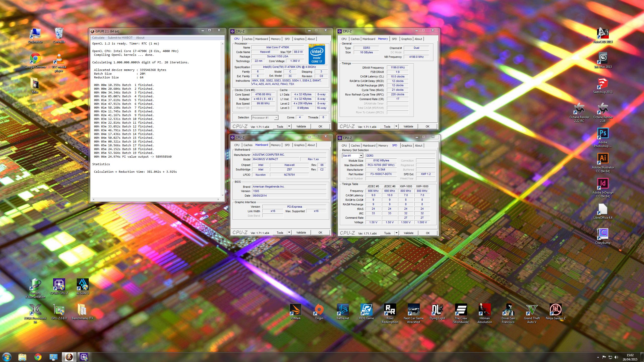
Task: Launch the GPU-Z.0.8.0 desktop icon
Action: [59, 312]
